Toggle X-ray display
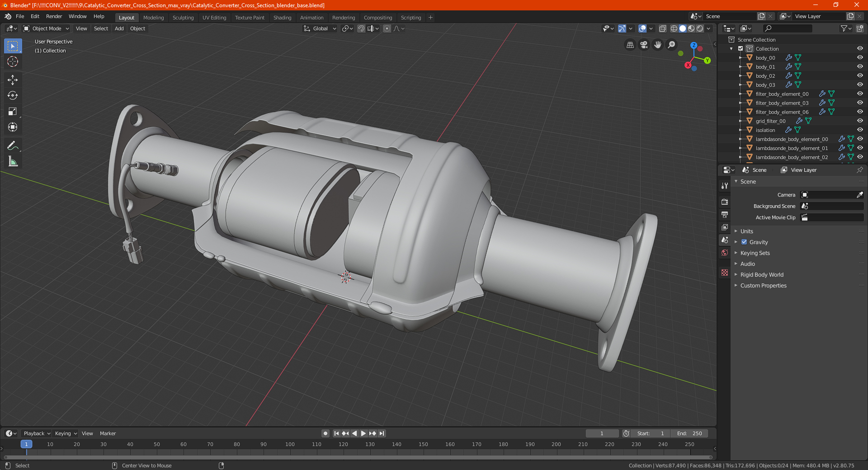 (663, 28)
